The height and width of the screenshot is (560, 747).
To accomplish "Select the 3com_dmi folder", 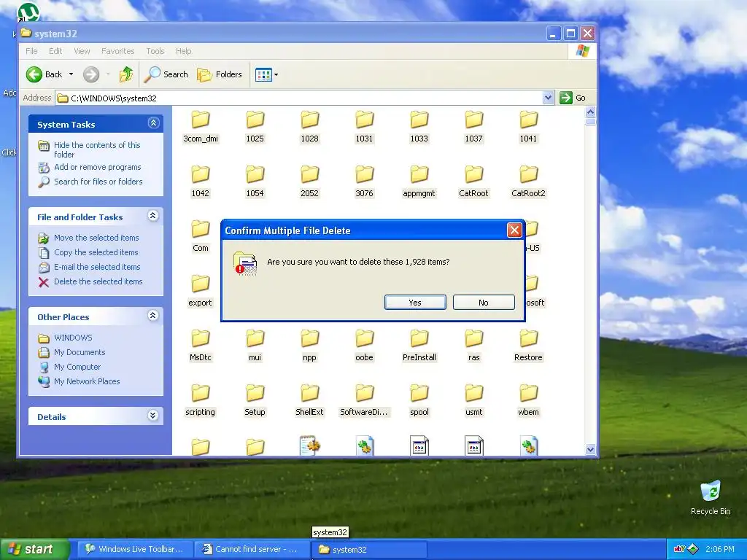I will (x=201, y=127).
